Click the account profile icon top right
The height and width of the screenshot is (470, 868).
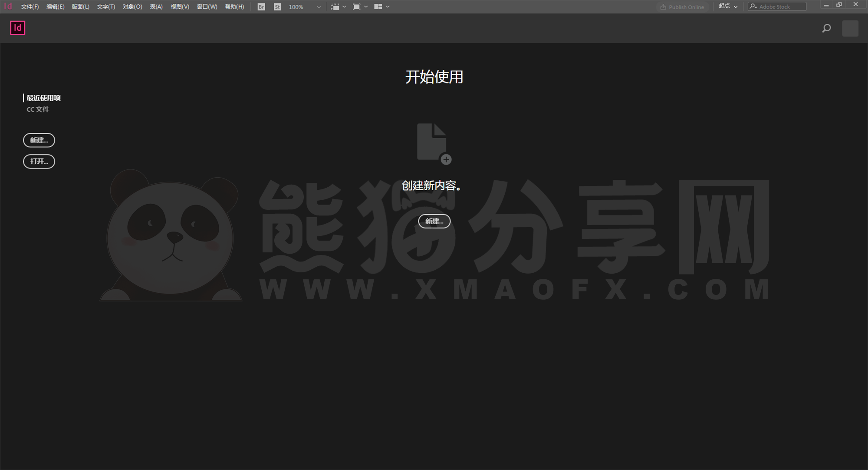coord(850,28)
